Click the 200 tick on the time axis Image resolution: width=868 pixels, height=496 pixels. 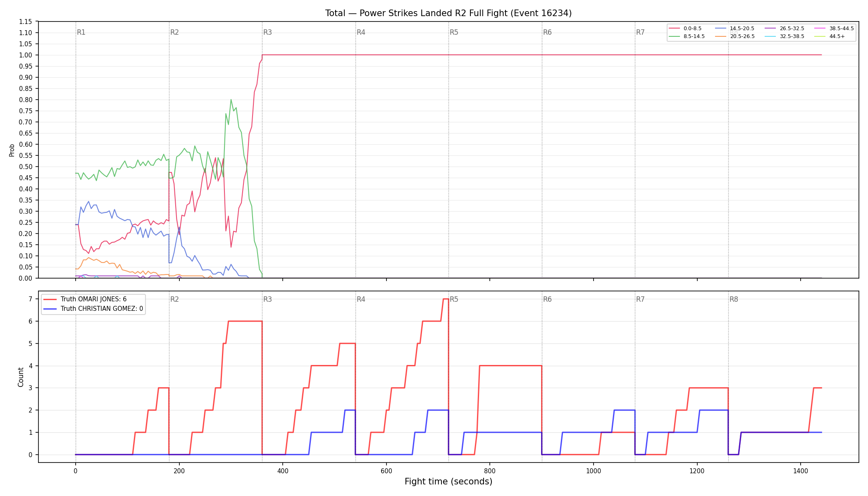coord(179,470)
